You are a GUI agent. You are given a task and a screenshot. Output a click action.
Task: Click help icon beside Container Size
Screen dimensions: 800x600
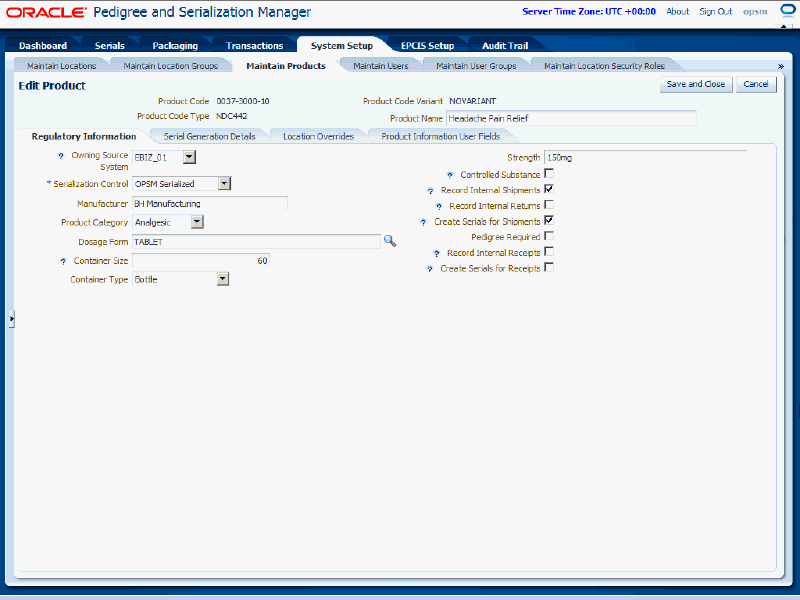(63, 261)
